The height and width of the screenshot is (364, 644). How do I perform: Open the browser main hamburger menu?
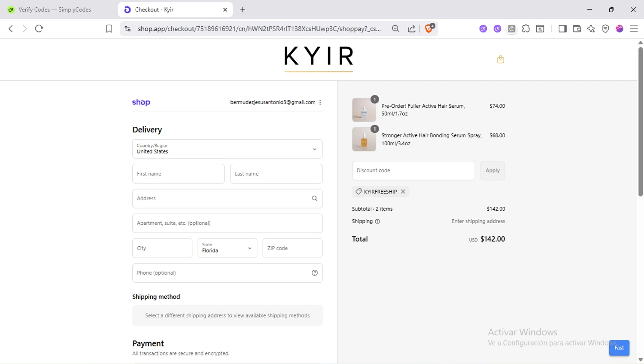[634, 29]
